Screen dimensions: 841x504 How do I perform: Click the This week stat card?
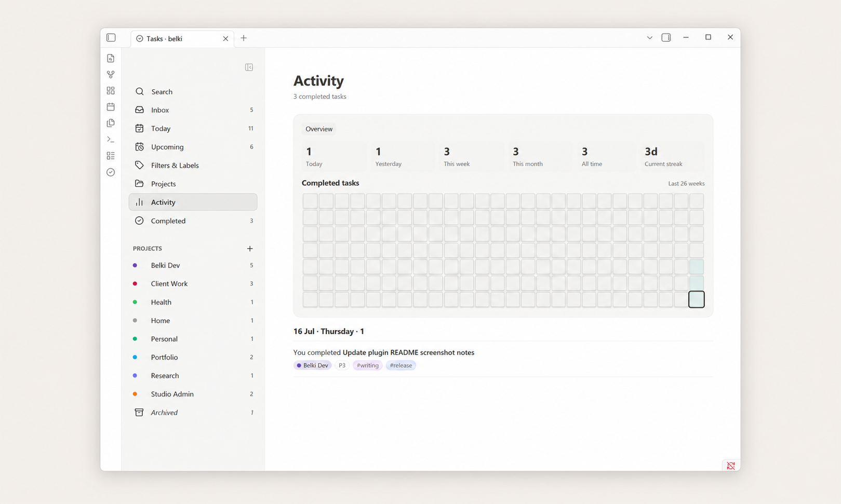click(x=472, y=156)
